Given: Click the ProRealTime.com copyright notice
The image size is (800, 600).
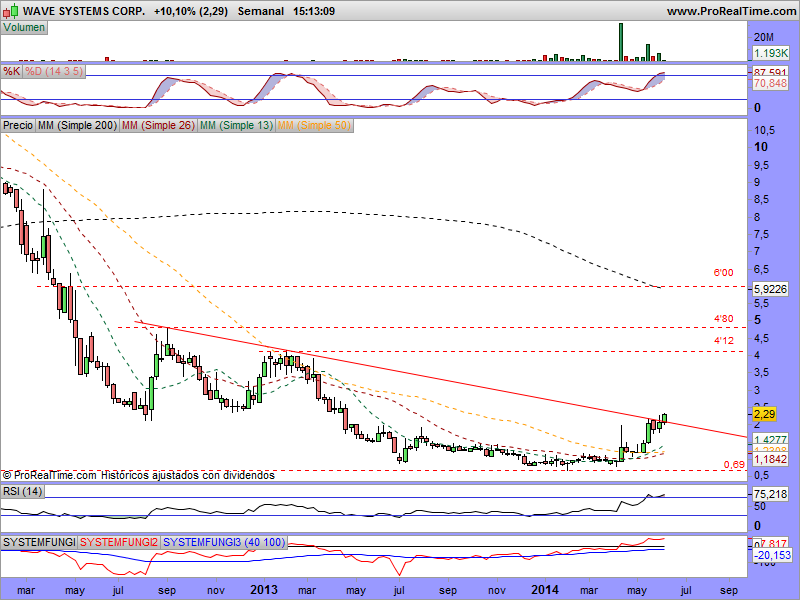Looking at the screenshot, I should 139,476.
